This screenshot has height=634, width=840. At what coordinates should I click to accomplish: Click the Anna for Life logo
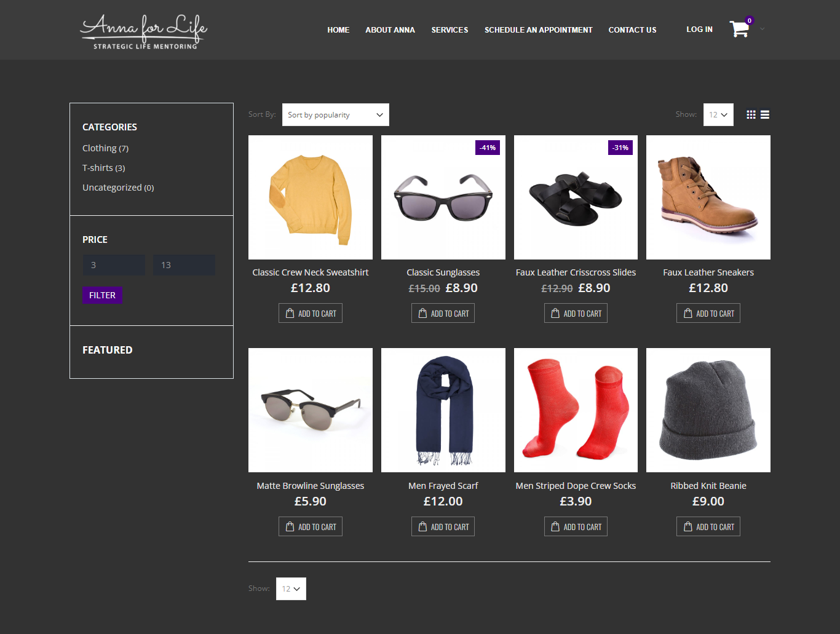(x=144, y=31)
